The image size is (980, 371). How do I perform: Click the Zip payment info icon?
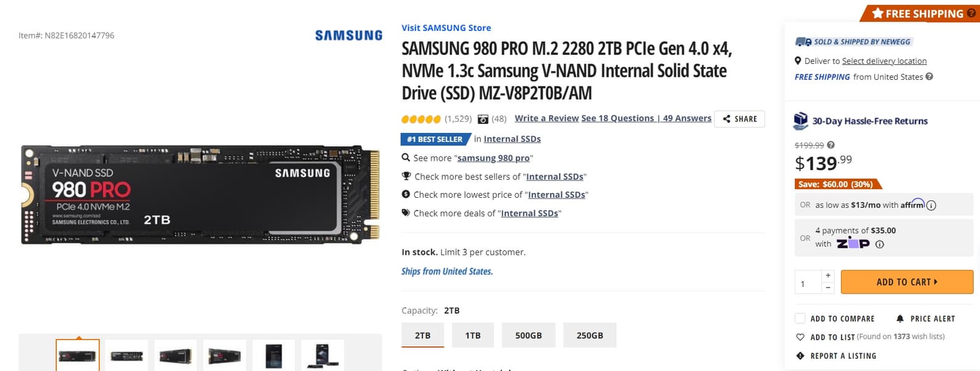tap(880, 244)
